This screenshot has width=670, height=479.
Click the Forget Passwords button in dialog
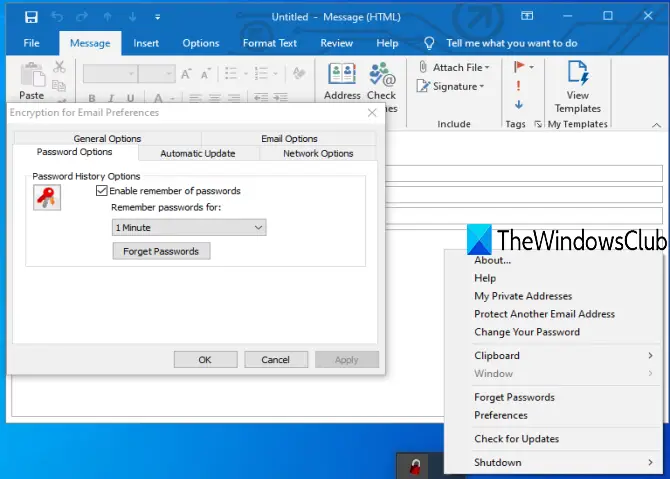161,251
